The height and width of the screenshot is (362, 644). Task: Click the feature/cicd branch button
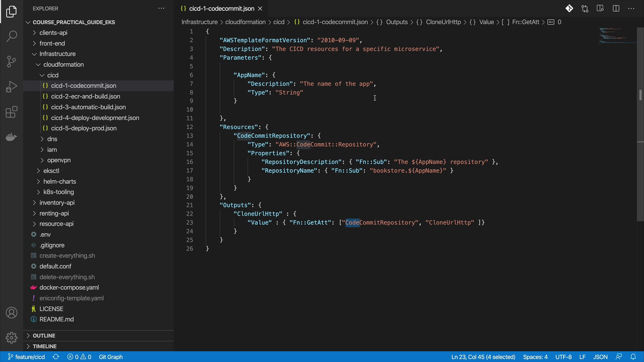[x=26, y=357]
